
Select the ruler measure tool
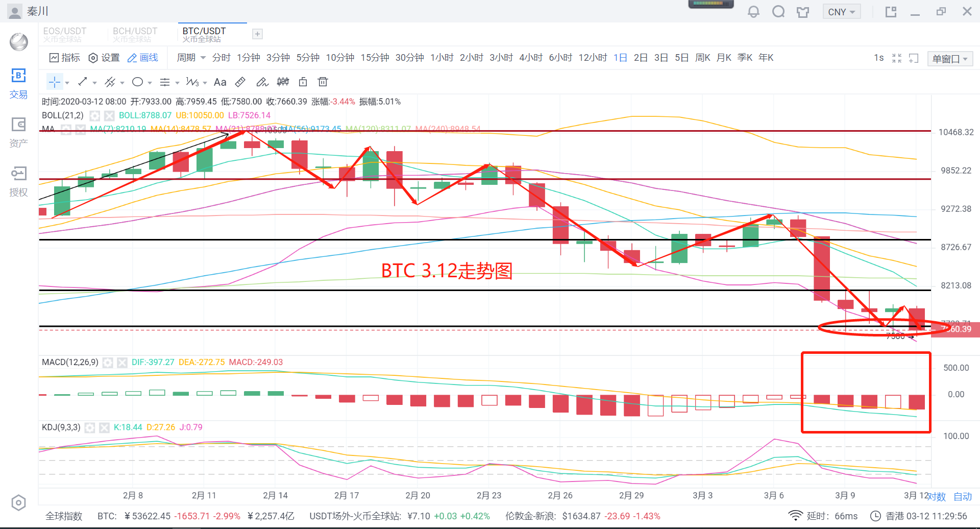(240, 82)
